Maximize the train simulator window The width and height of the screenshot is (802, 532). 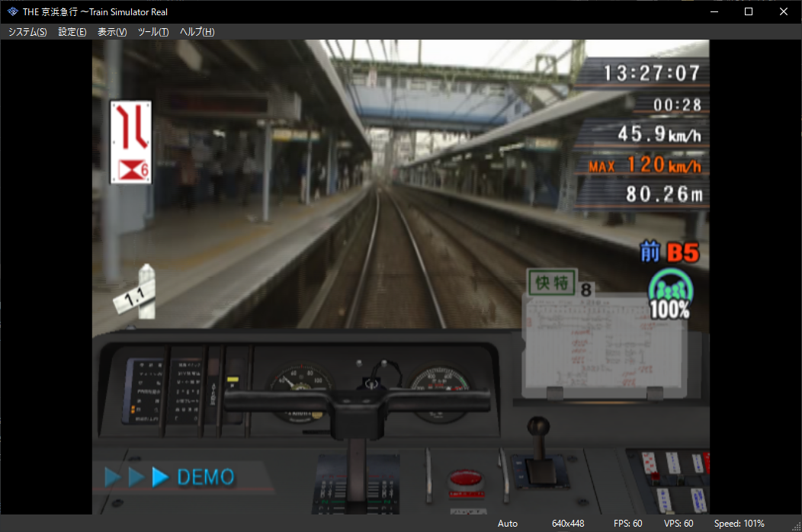coord(749,11)
